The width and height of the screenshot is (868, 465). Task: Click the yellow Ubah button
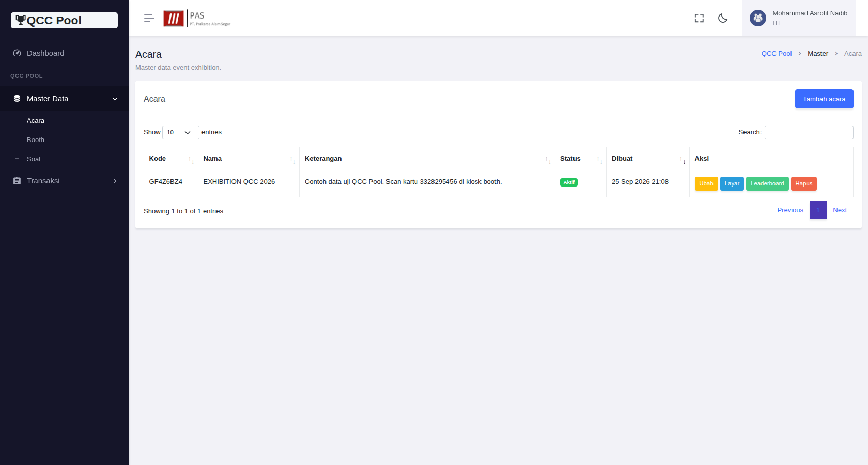pyautogui.click(x=706, y=183)
